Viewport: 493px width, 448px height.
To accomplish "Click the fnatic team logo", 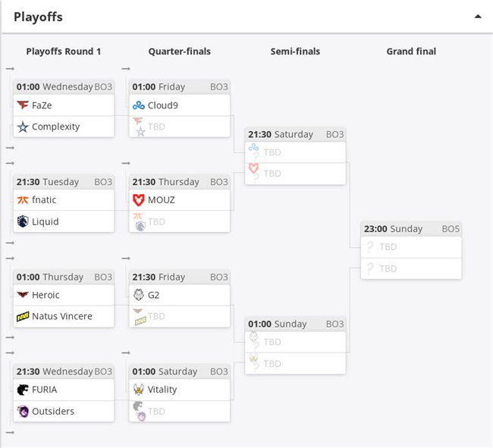I will 23,200.
